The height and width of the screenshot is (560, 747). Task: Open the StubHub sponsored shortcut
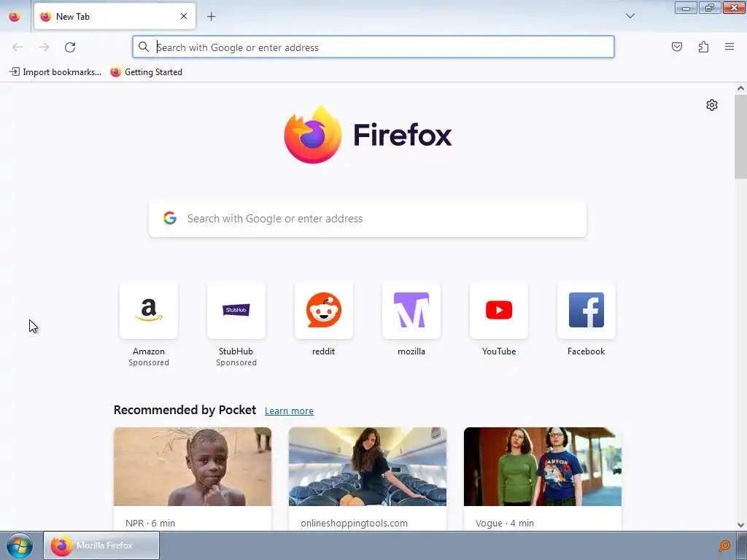tap(236, 311)
